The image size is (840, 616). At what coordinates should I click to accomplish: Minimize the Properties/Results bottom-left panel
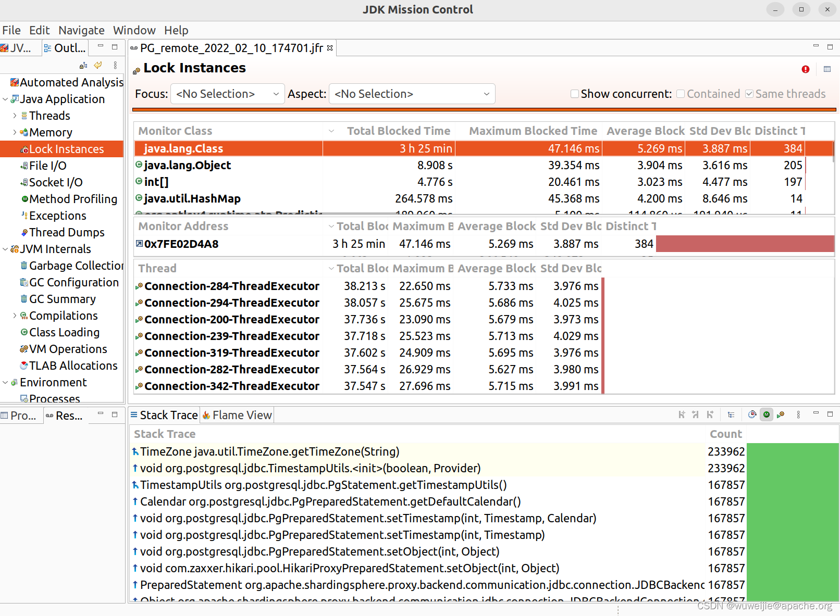tap(101, 414)
